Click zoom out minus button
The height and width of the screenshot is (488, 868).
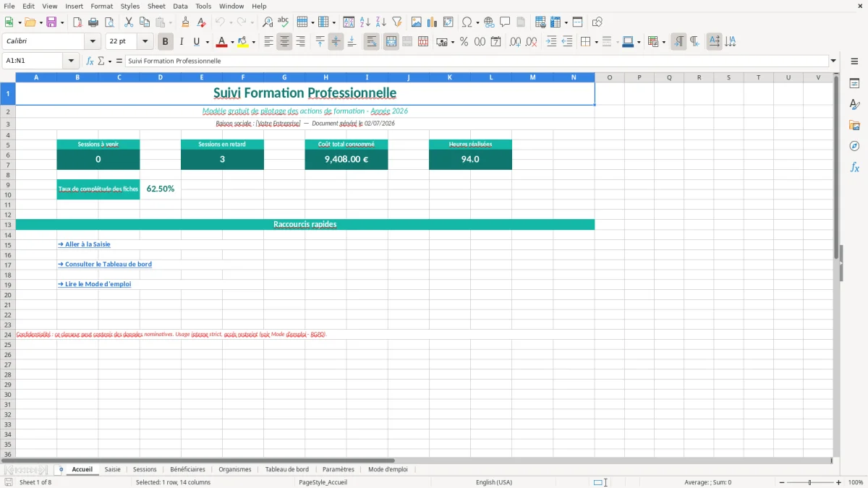point(781,482)
